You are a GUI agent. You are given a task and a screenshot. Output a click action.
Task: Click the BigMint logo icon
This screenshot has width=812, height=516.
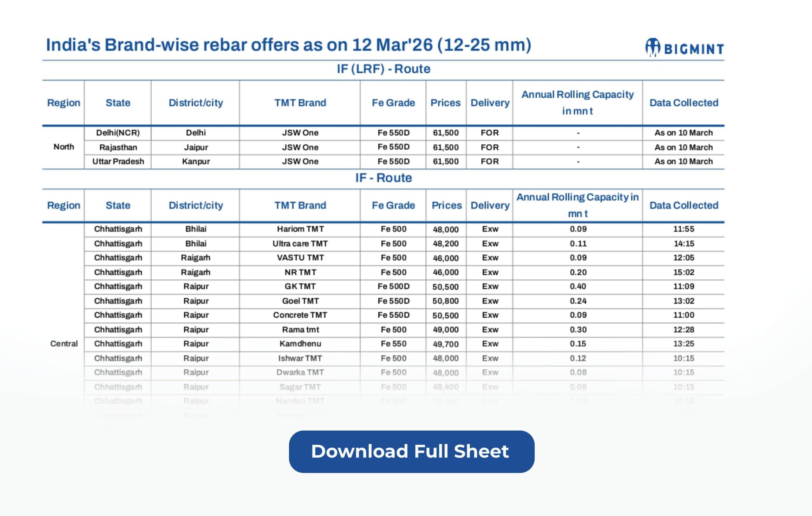click(652, 47)
